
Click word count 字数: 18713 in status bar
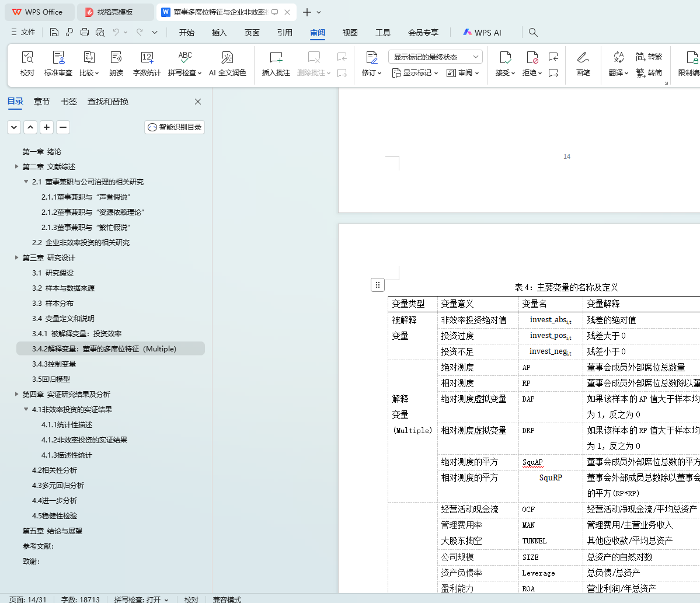81,599
